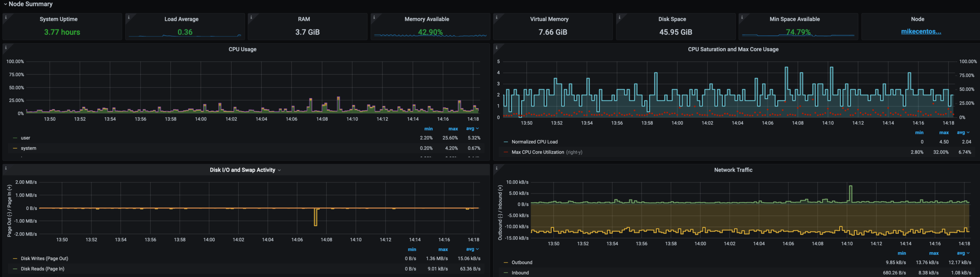Click the CPU Saturation panel info icon
The image size is (980, 277).
click(x=497, y=48)
